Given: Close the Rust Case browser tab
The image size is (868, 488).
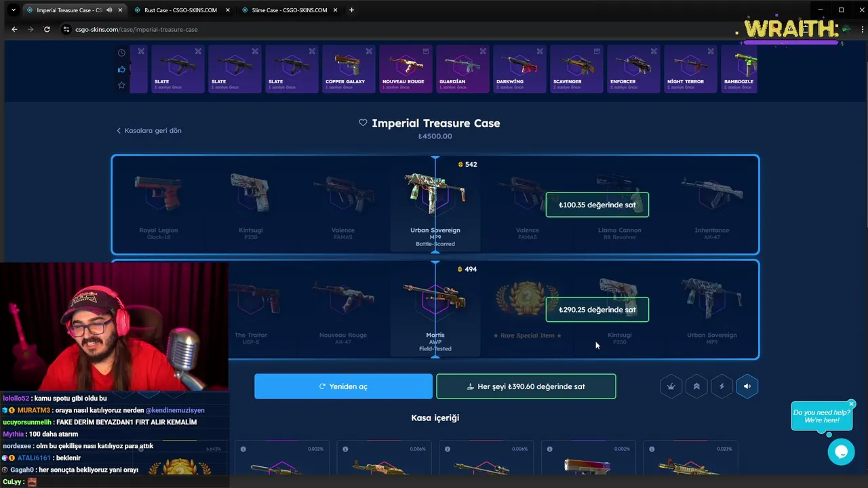Looking at the screenshot, I should (227, 10).
